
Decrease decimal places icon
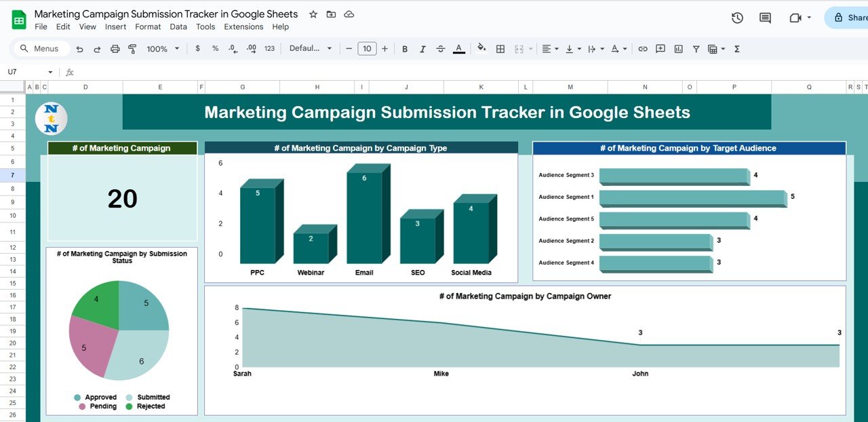point(233,49)
